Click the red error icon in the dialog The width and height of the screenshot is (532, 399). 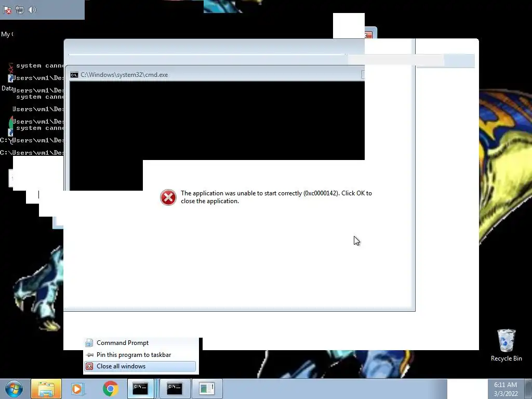click(168, 197)
